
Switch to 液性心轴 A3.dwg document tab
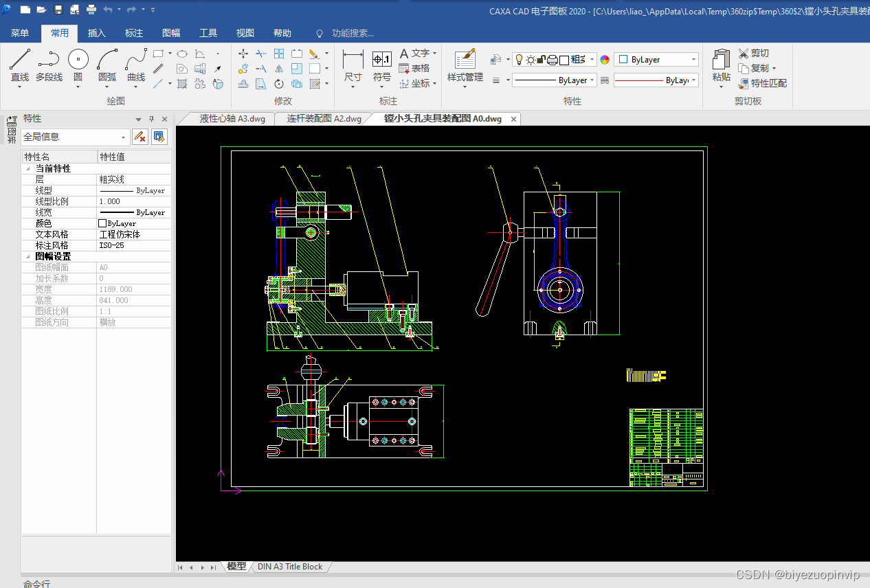(x=232, y=119)
